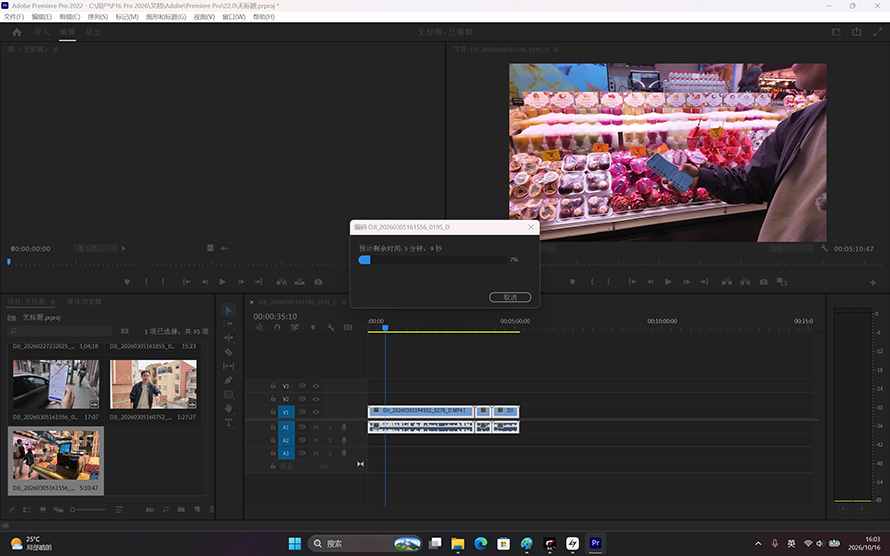The image size is (890, 556).
Task: Click the caption track options icon
Action: [348, 327]
